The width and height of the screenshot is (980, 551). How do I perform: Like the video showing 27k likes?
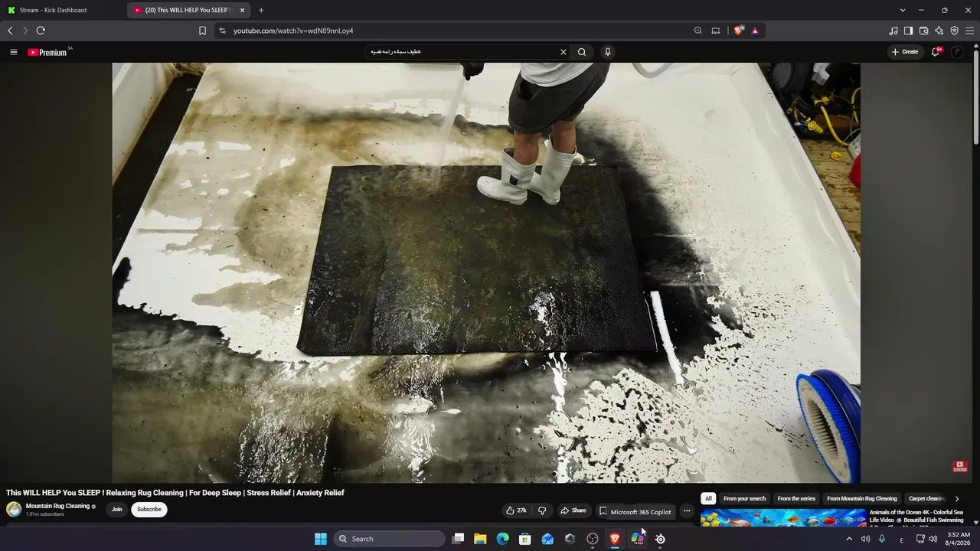click(517, 510)
